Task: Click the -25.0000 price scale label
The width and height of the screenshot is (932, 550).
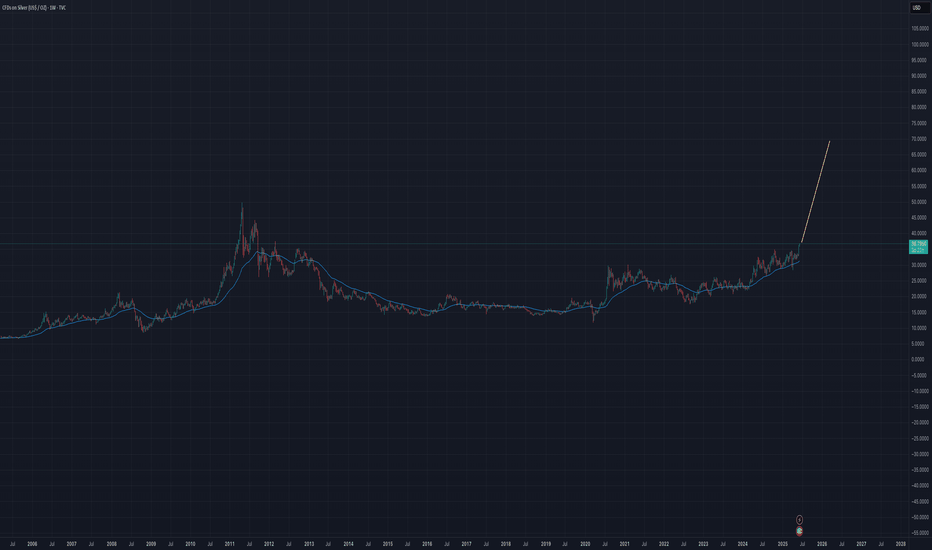Action: [x=920, y=438]
